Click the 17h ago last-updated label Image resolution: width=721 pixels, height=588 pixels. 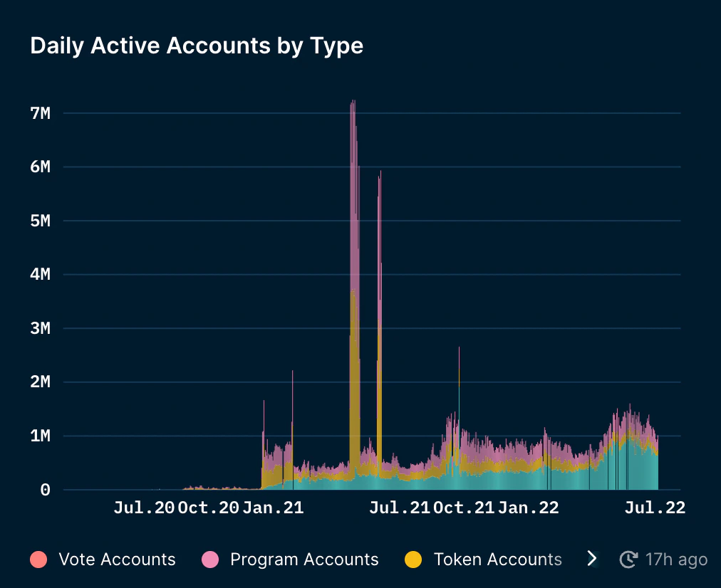click(x=676, y=560)
